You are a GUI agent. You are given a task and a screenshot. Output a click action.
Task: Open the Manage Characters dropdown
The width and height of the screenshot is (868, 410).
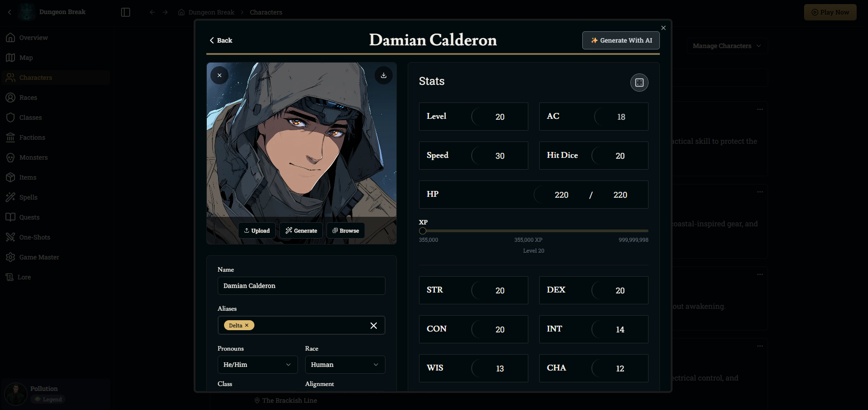[x=727, y=46]
